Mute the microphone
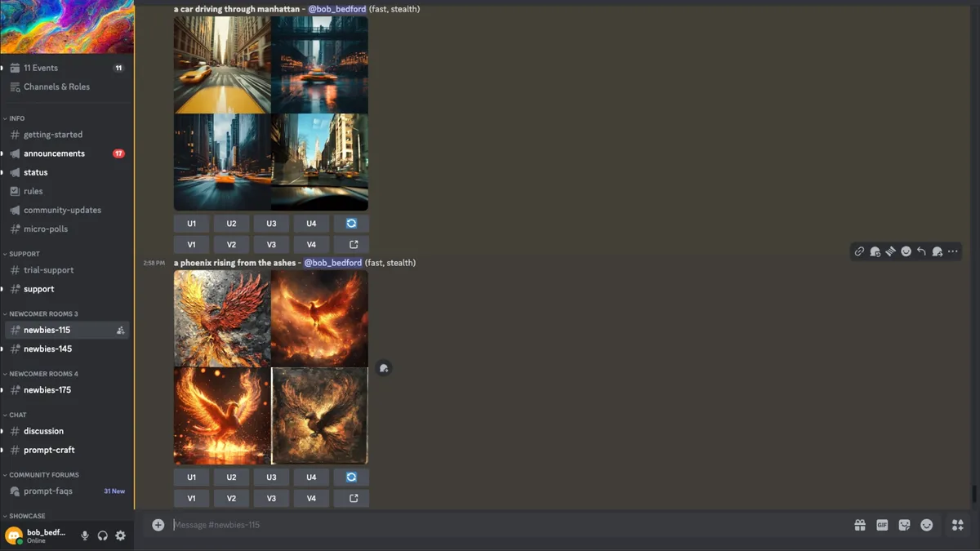Image resolution: width=980 pixels, height=551 pixels. pyautogui.click(x=84, y=535)
